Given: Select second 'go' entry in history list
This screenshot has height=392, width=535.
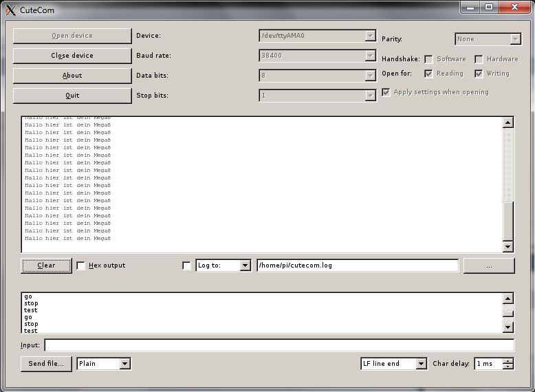Looking at the screenshot, I should click(28, 317).
